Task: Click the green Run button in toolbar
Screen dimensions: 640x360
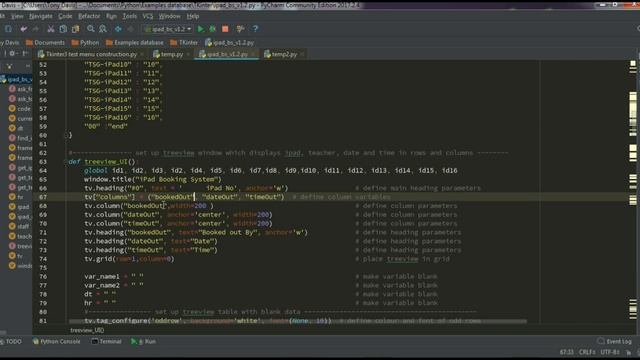Action: (x=200, y=29)
